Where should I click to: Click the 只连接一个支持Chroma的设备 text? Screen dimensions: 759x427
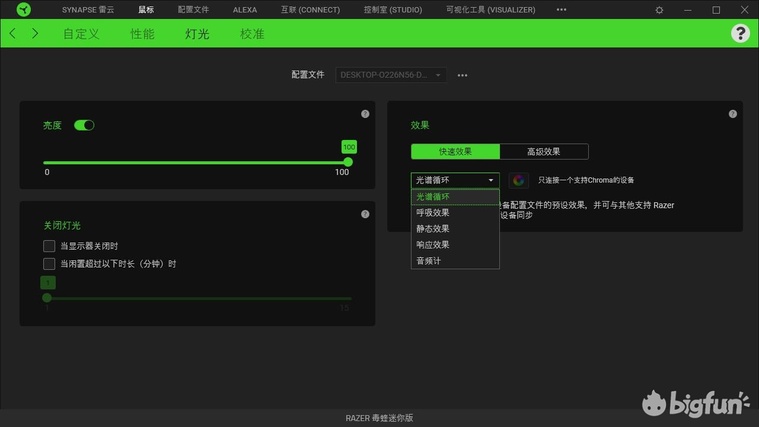[x=586, y=180]
